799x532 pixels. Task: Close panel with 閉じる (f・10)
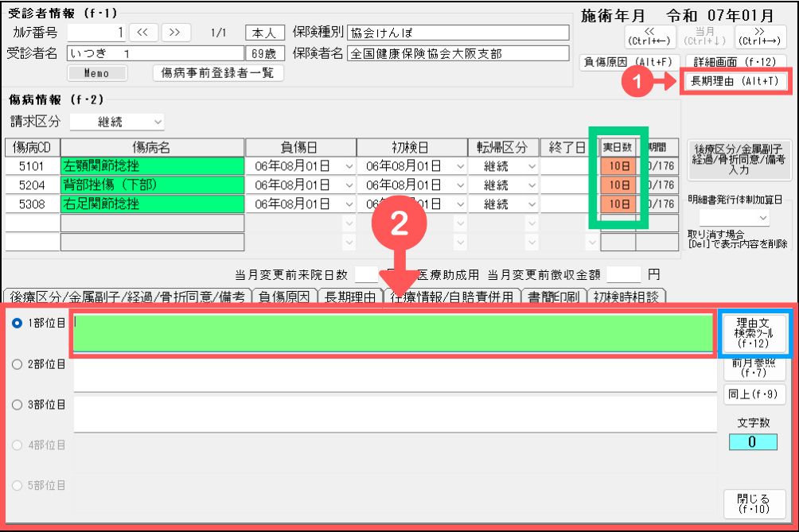pyautogui.click(x=754, y=503)
